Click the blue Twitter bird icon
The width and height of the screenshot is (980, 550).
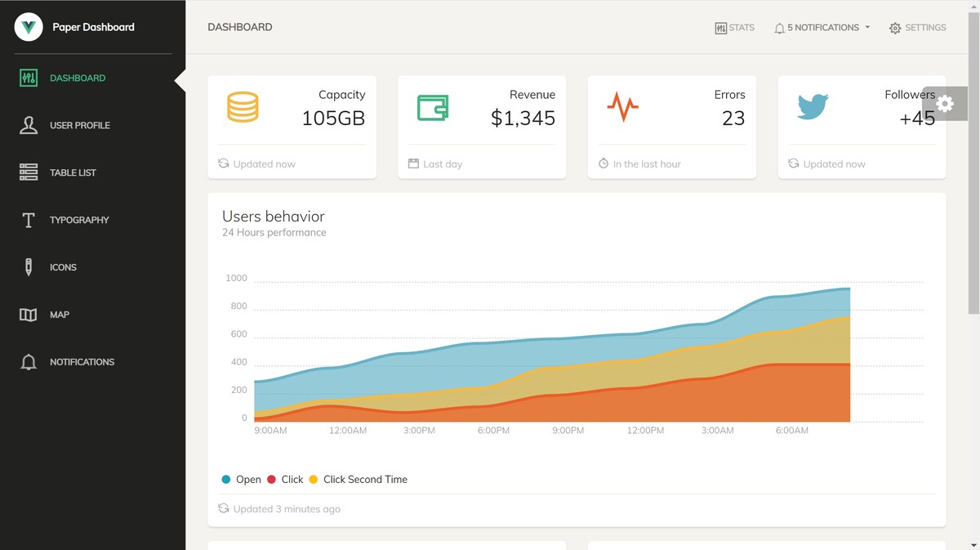click(x=813, y=107)
